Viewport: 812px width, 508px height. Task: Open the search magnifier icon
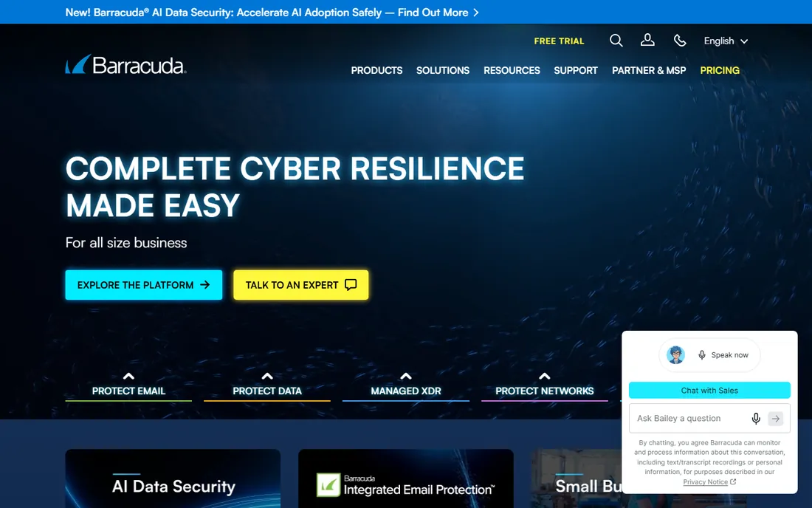click(x=616, y=41)
